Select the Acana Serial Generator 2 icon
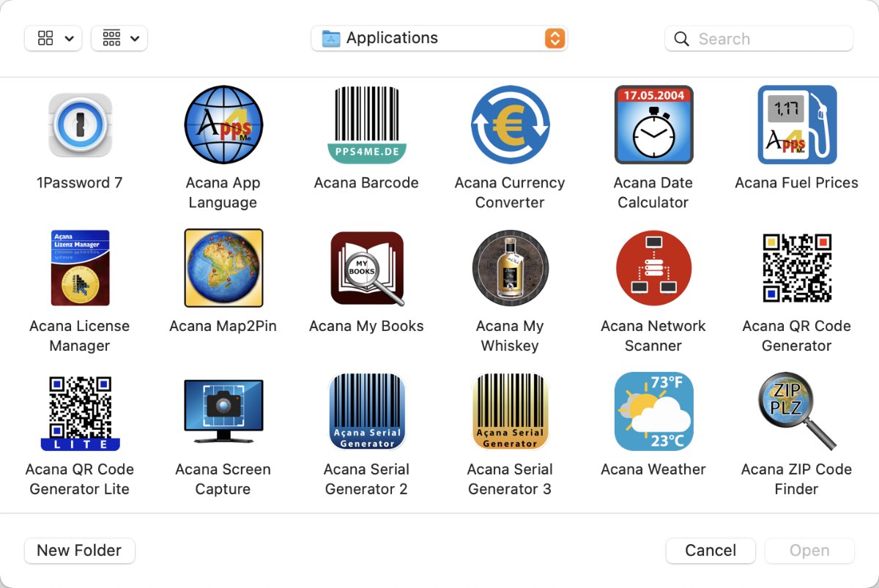Image resolution: width=879 pixels, height=588 pixels. pos(366,412)
